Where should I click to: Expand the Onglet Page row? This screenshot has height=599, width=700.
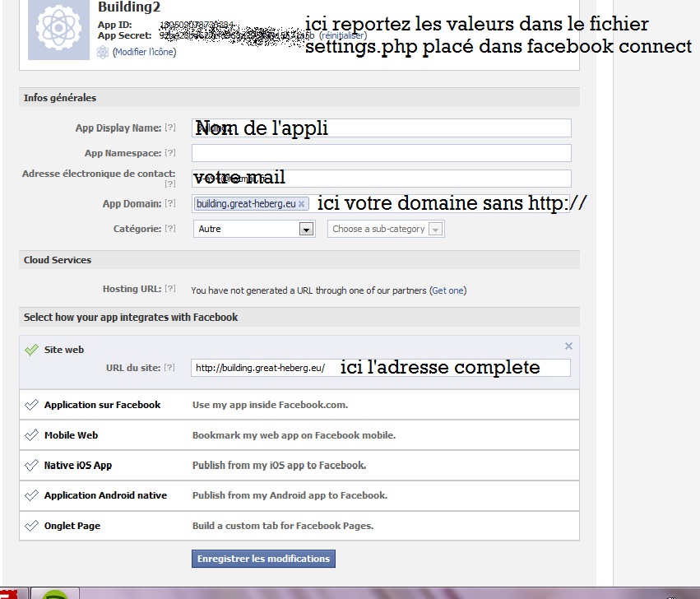pyautogui.click(x=299, y=526)
